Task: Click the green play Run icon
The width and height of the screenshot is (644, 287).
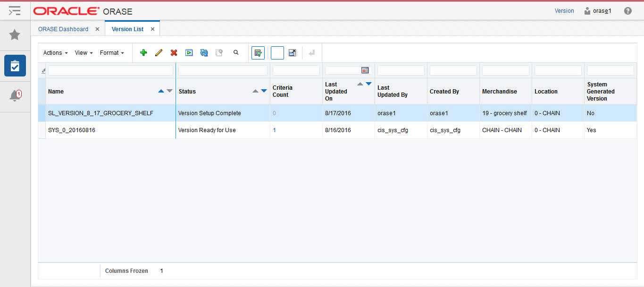Action: (x=189, y=53)
